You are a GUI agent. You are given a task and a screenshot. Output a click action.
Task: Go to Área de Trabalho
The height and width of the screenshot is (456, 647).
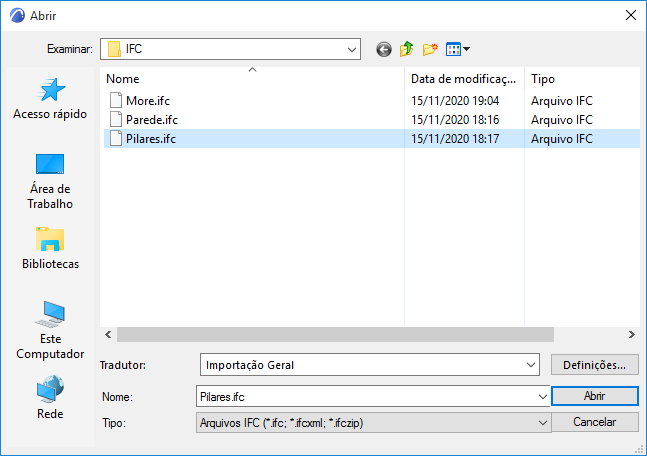point(50,182)
